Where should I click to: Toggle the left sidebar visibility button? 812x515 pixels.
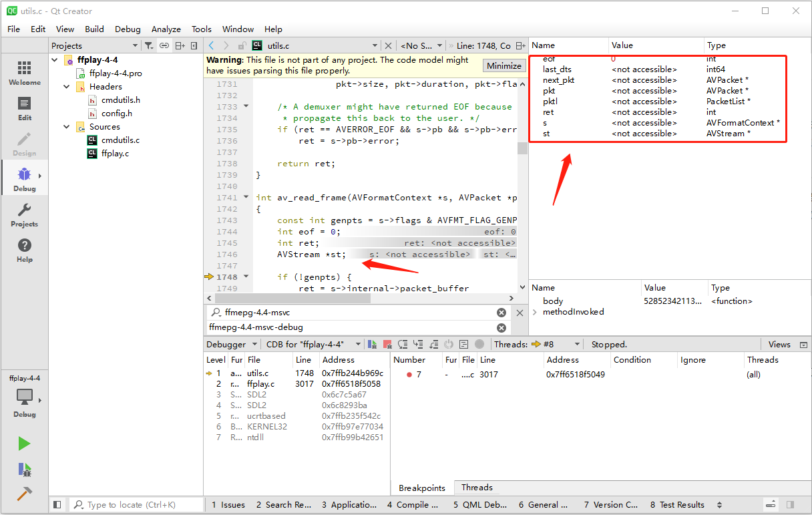tap(57, 505)
